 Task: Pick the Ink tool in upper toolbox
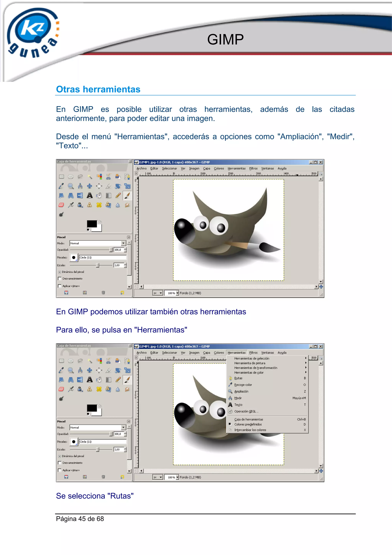[x=80, y=205]
